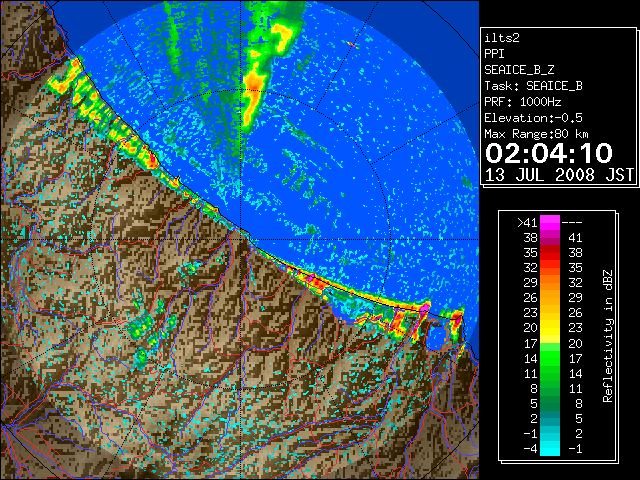This screenshot has width=640, height=480.
Task: Click the magenta echo peak on southeast coast
Action: pyautogui.click(x=425, y=307)
